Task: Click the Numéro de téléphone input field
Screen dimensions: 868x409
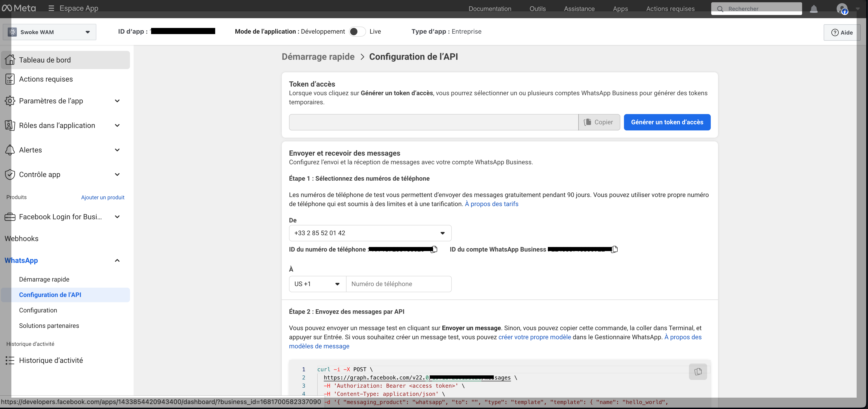Action: [399, 284]
